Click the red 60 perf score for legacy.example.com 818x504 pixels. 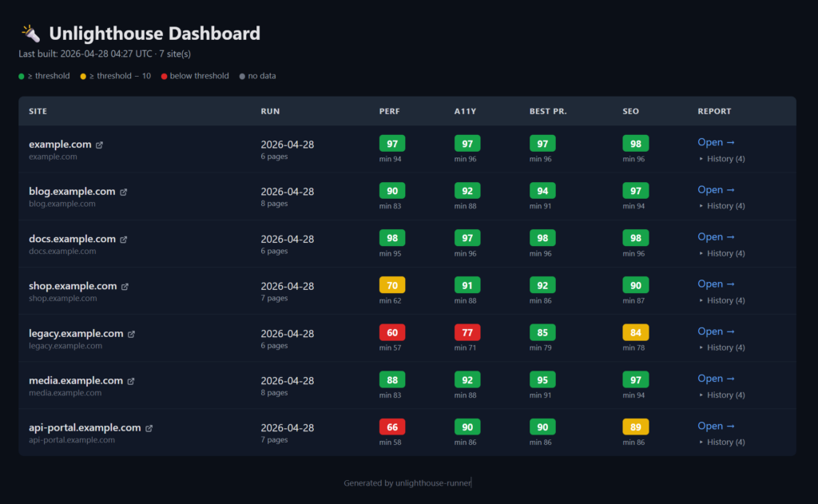click(x=392, y=332)
